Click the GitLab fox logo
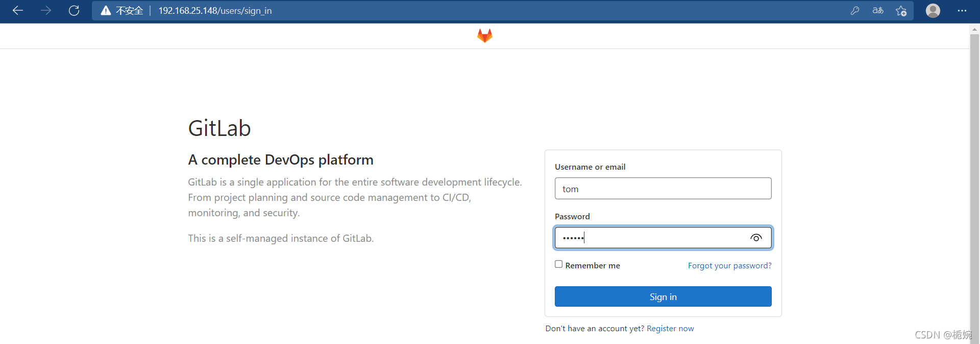 pyautogui.click(x=485, y=35)
